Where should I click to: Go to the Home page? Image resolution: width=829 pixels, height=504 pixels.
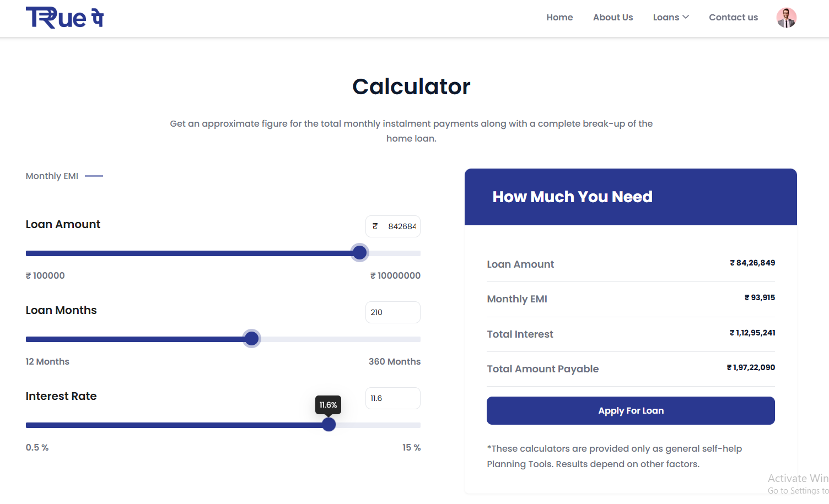tap(559, 18)
